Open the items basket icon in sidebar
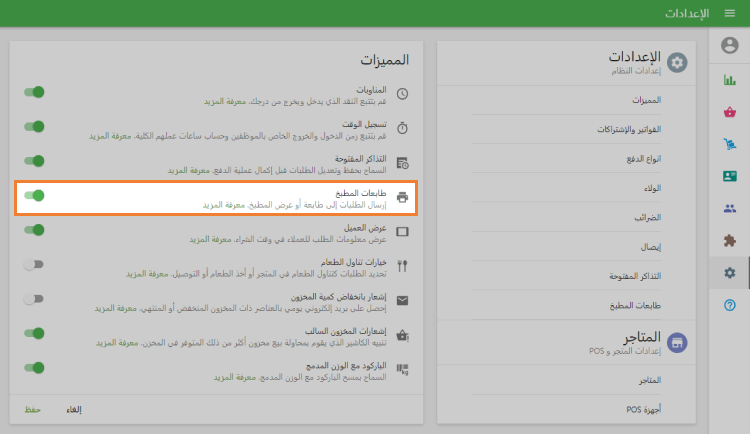Screen dimensions: 750x434 click(x=729, y=112)
